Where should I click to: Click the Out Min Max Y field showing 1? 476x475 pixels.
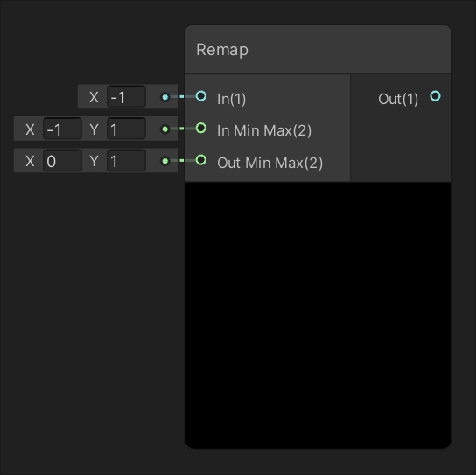point(126,161)
